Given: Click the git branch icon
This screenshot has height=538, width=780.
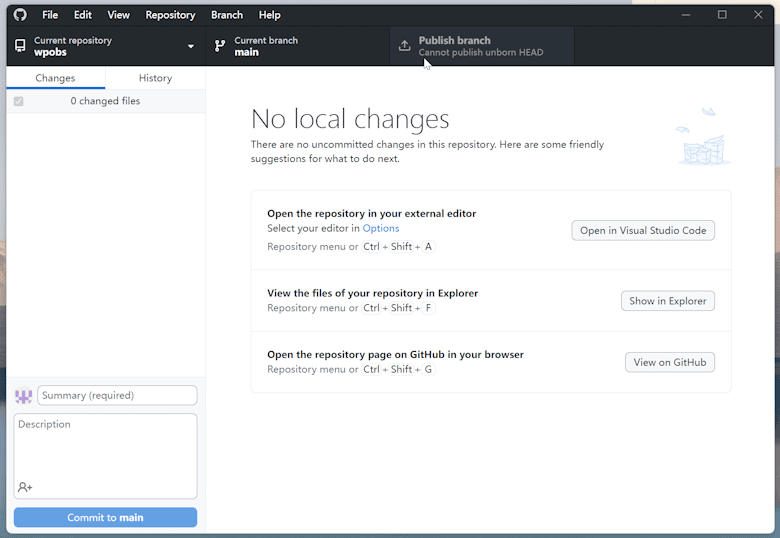Looking at the screenshot, I should pyautogui.click(x=219, y=46).
